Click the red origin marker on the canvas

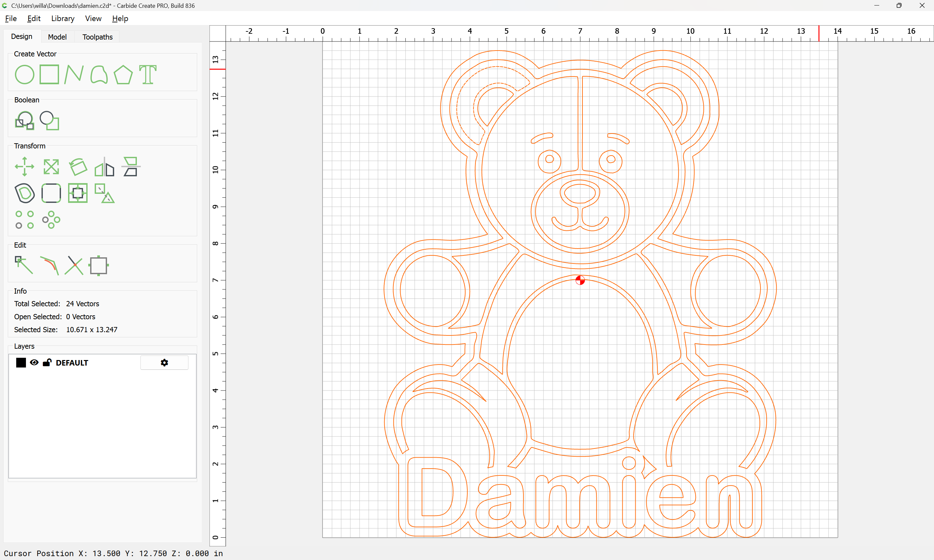[x=580, y=280]
